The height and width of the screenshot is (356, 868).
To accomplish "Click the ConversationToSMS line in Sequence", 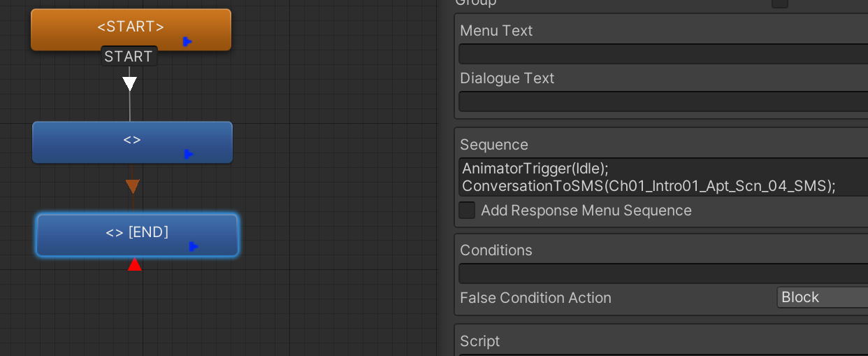I will coord(649,186).
